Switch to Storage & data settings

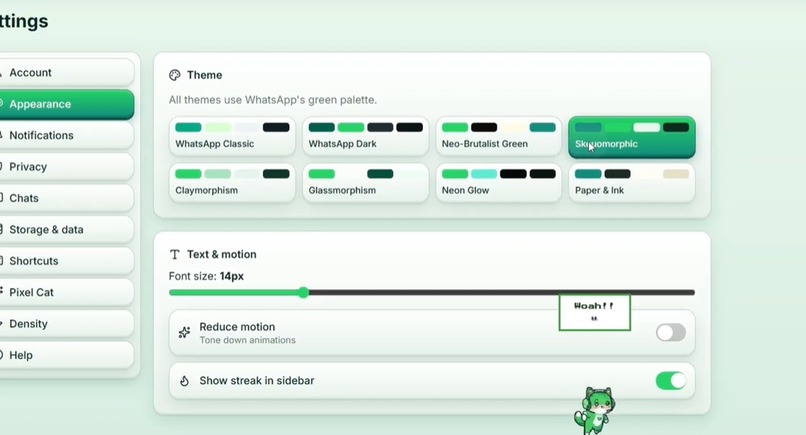tap(66, 229)
